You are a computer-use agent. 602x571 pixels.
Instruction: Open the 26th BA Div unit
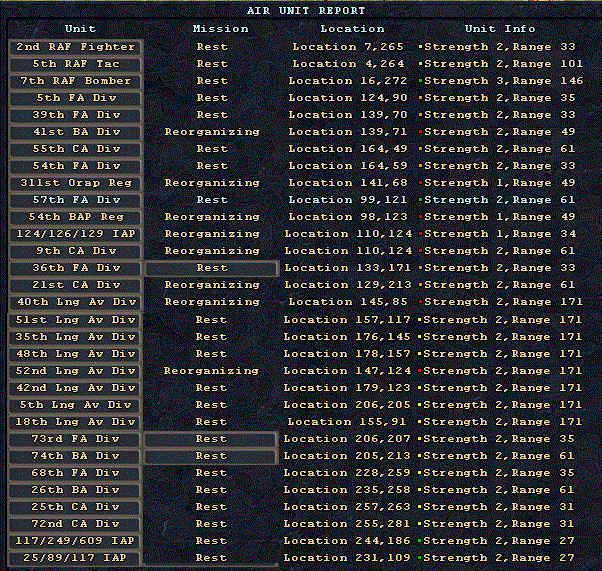tap(74, 490)
